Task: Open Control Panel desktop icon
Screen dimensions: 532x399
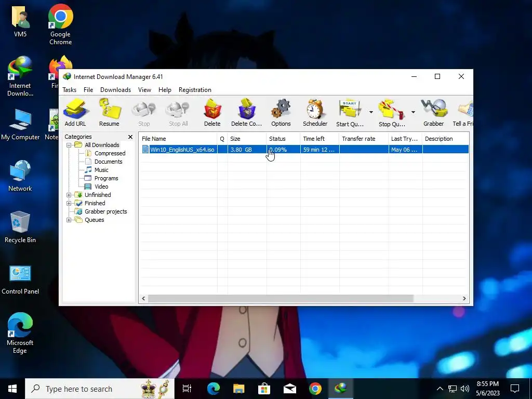Action: (x=20, y=280)
